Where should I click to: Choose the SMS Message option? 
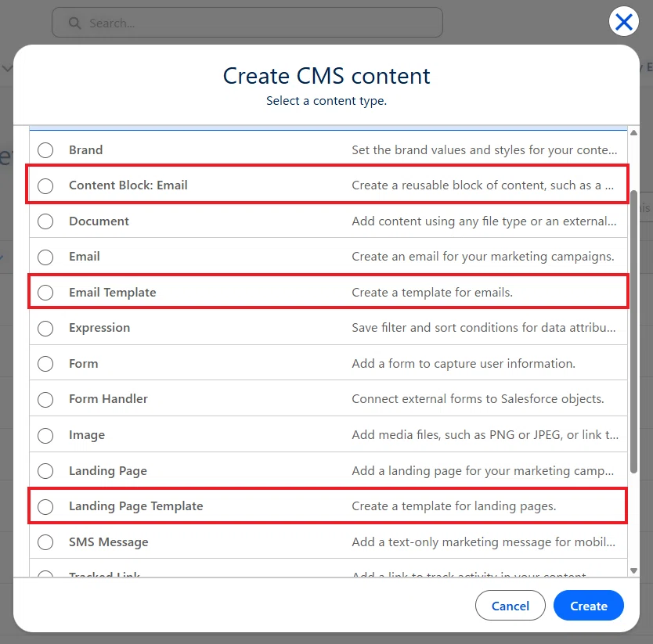pos(45,542)
